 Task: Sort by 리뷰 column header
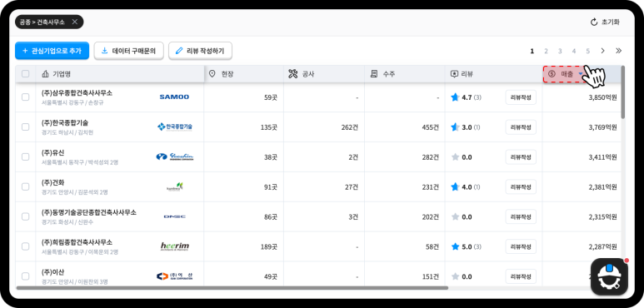click(x=494, y=74)
